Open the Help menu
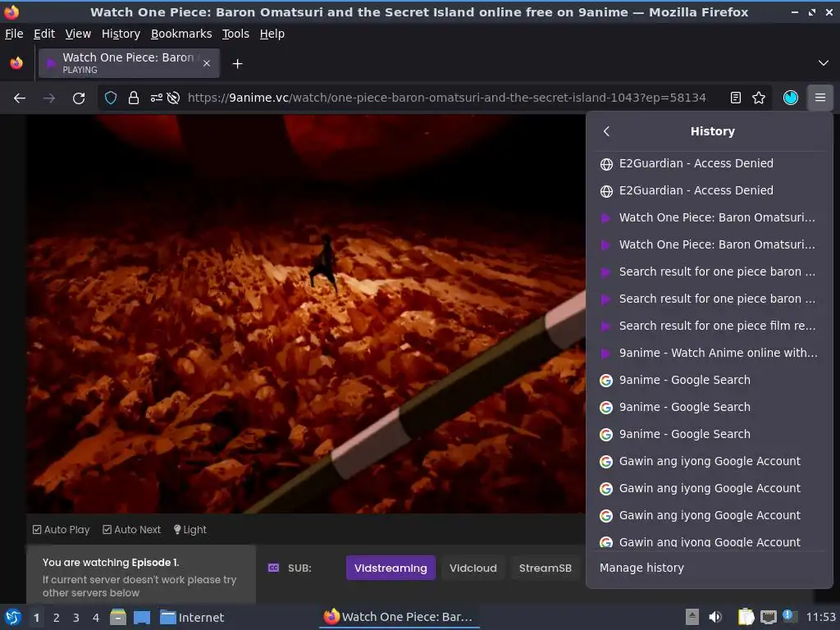 272,34
